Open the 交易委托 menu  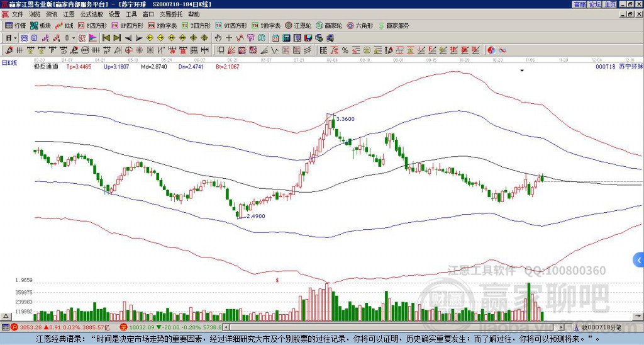[x=171, y=14]
